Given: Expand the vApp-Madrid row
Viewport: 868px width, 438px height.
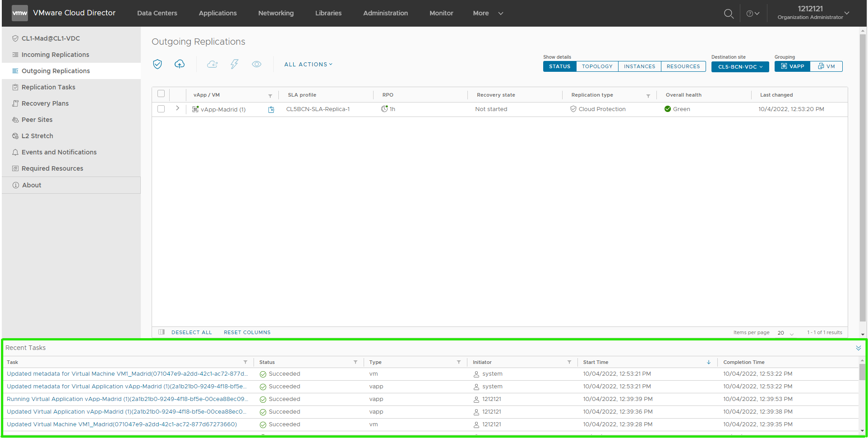Looking at the screenshot, I should 178,108.
